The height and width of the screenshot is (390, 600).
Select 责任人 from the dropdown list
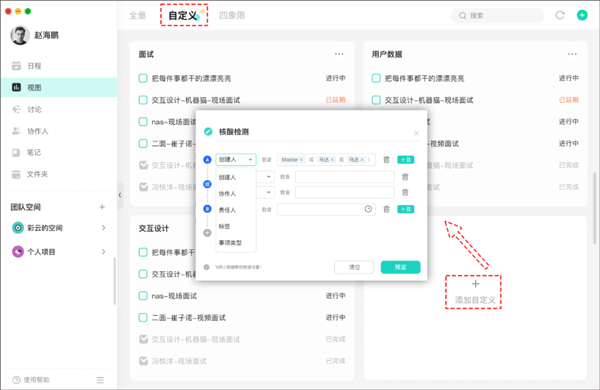tap(227, 210)
